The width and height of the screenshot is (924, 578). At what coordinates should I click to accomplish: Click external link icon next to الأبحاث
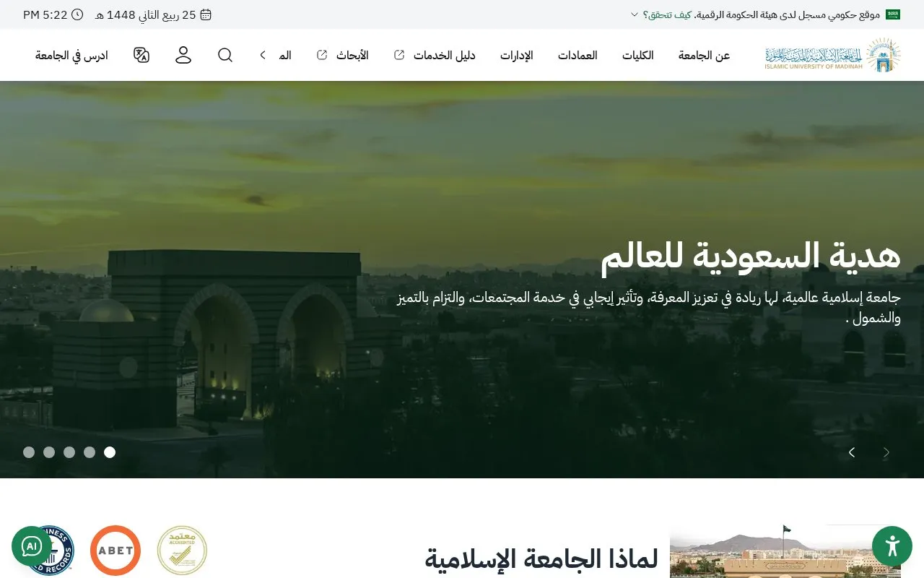tap(322, 55)
